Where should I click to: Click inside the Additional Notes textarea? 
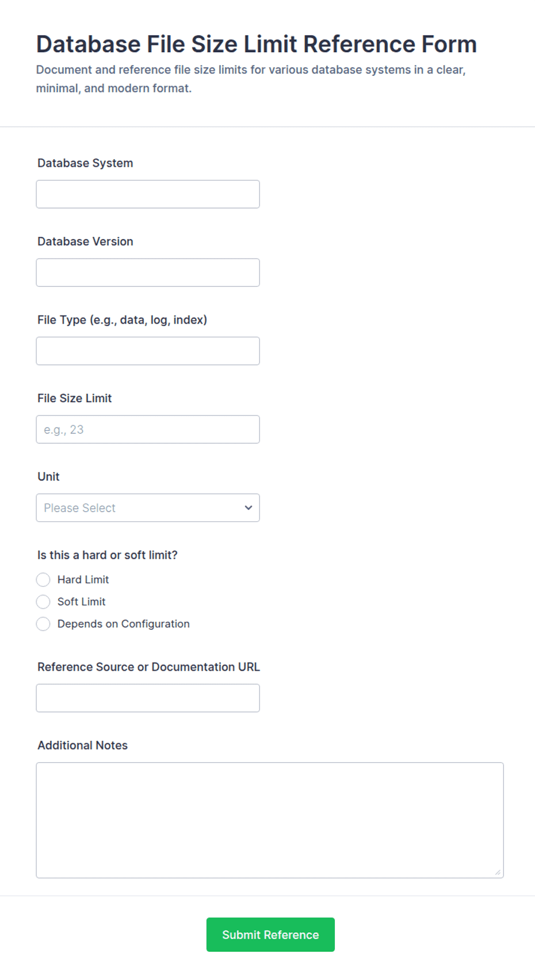[270, 820]
